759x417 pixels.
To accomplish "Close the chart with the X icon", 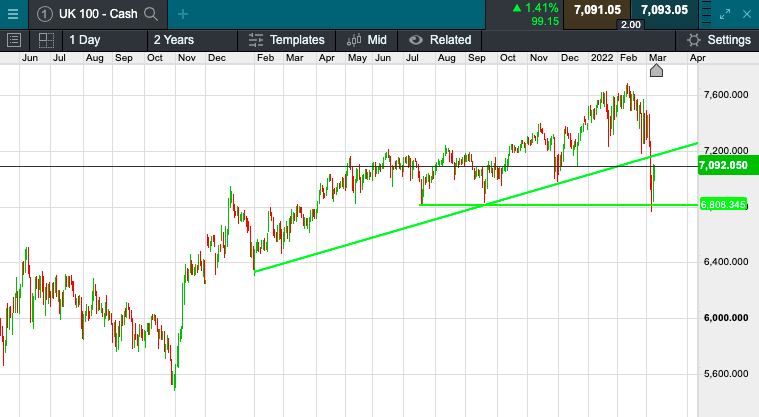I will pyautogui.click(x=748, y=13).
